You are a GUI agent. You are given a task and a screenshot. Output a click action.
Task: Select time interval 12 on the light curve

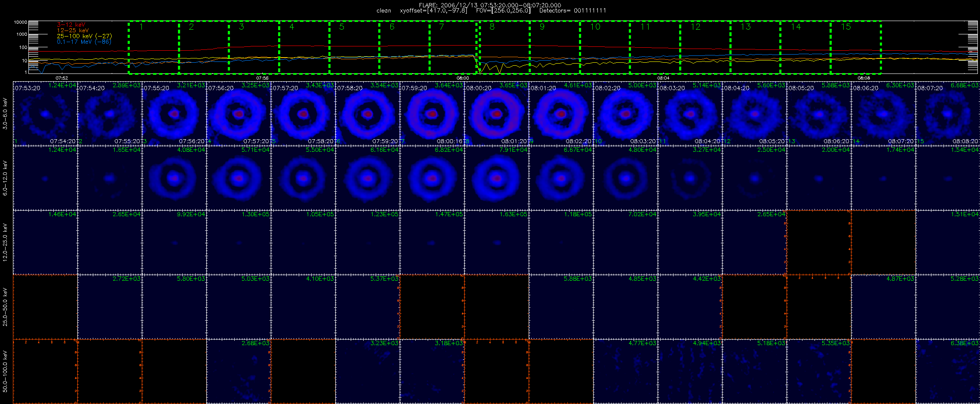705,47
